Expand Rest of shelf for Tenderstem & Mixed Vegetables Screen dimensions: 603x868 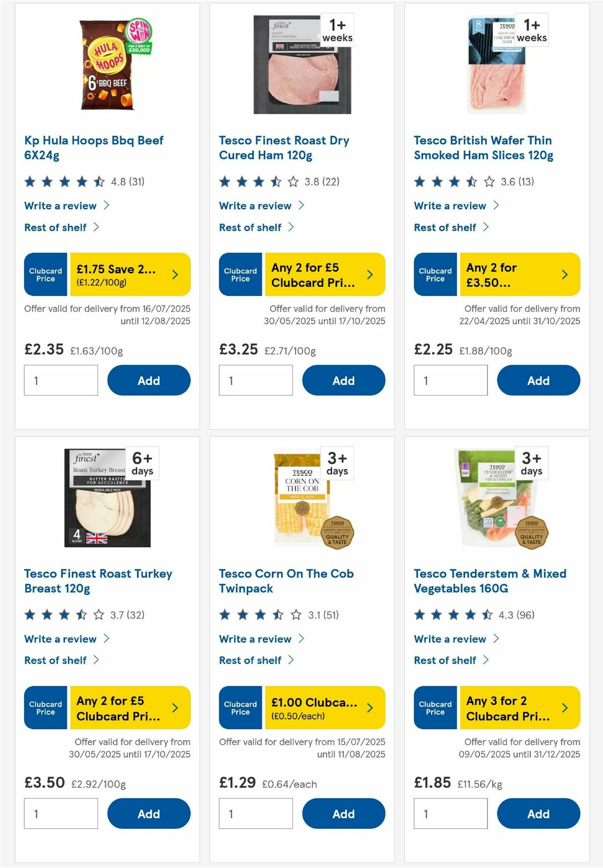click(445, 660)
